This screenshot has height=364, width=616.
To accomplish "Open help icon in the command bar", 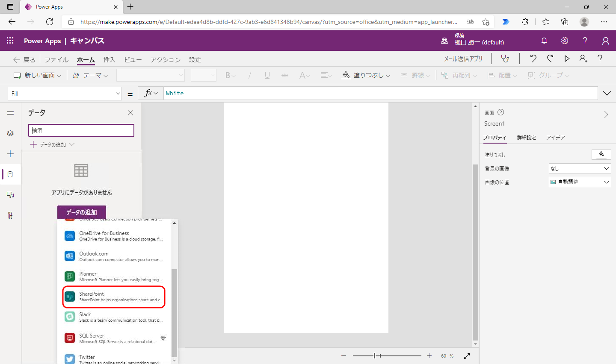I will (x=600, y=59).
